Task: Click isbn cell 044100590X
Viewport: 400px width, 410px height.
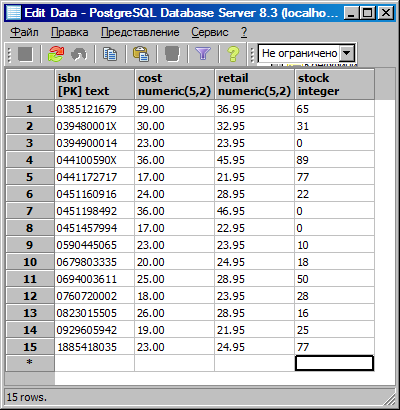Action: [x=94, y=160]
